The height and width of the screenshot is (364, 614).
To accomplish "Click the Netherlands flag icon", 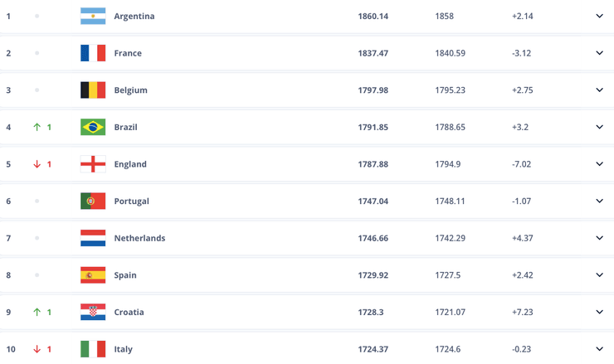I will tap(93, 238).
